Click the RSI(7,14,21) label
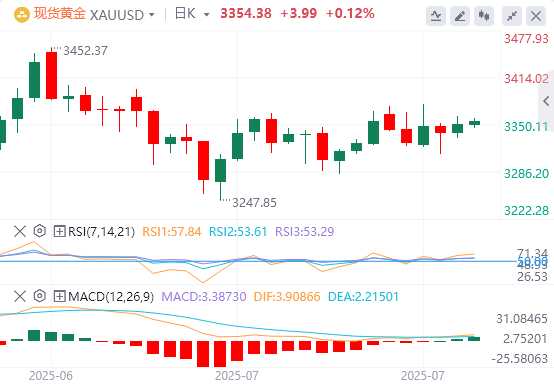The width and height of the screenshot is (554, 386). point(101,232)
